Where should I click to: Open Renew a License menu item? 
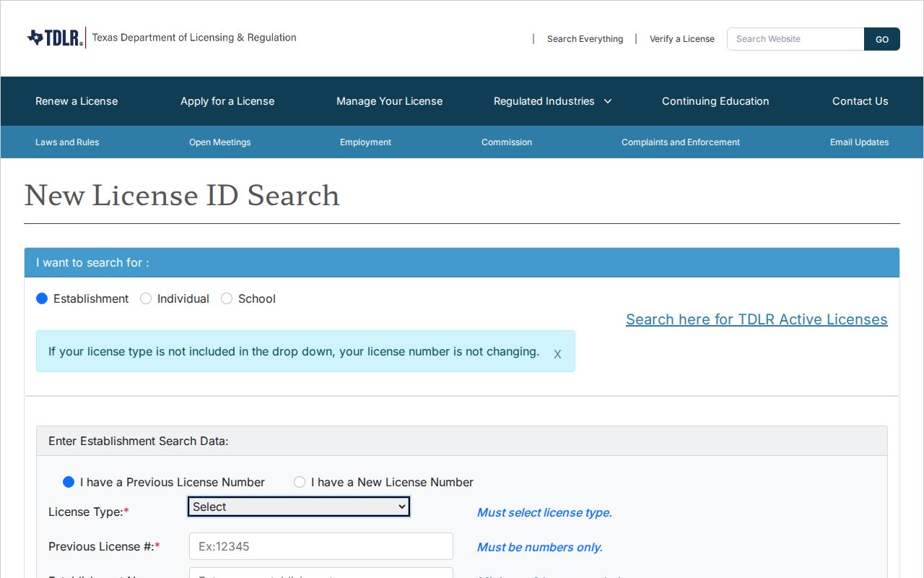pos(77,101)
